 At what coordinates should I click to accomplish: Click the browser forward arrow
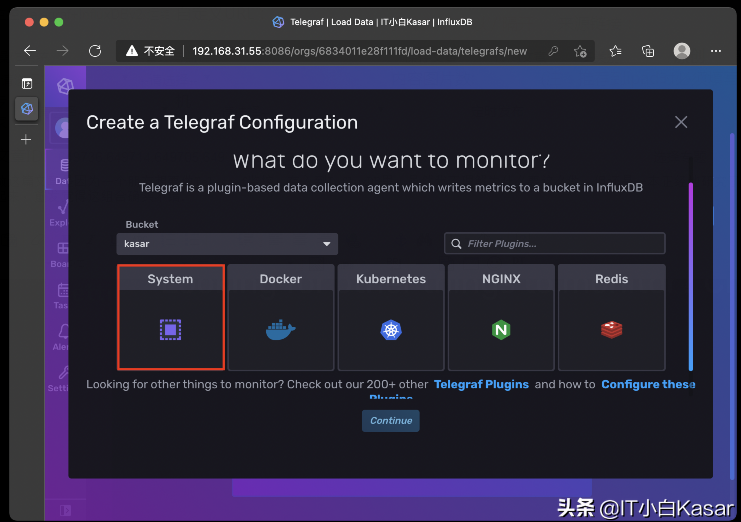click(62, 51)
